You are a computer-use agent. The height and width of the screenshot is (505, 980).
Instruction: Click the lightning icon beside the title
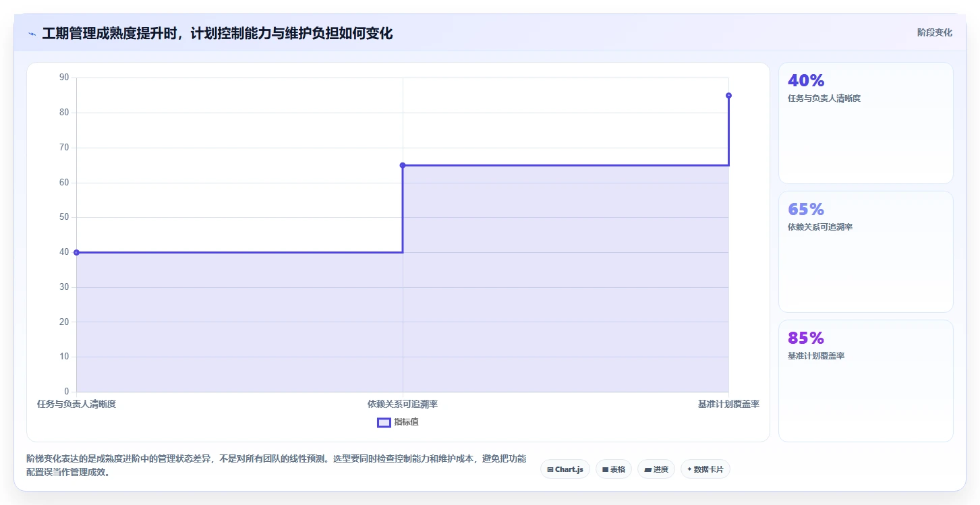32,34
